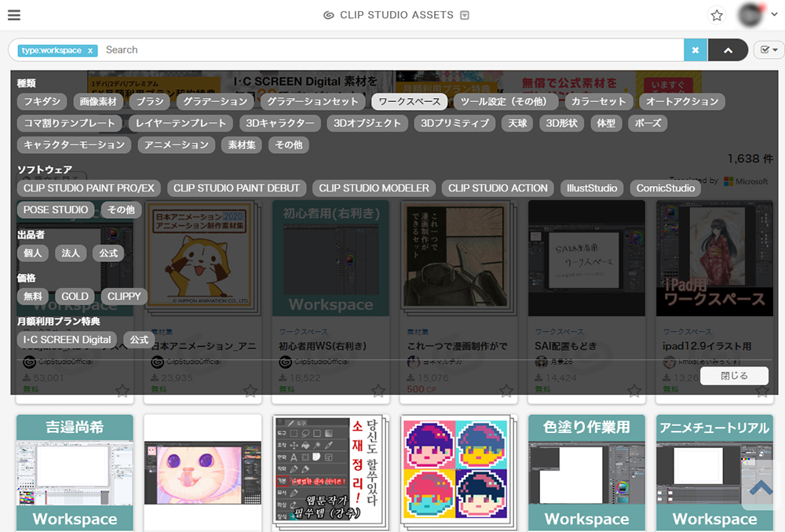This screenshot has height=532, width=785.
Task: Enable the 無料 price filter
Action: pos(32,296)
